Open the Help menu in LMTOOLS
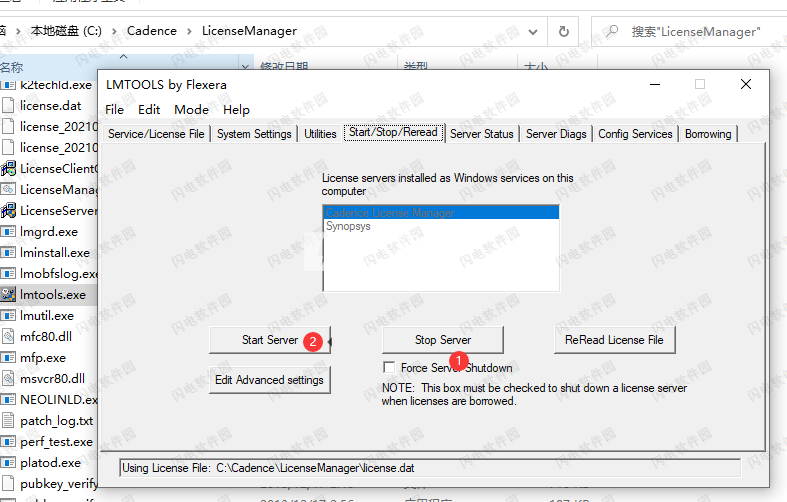Image resolution: width=787 pixels, height=502 pixels. click(x=236, y=109)
